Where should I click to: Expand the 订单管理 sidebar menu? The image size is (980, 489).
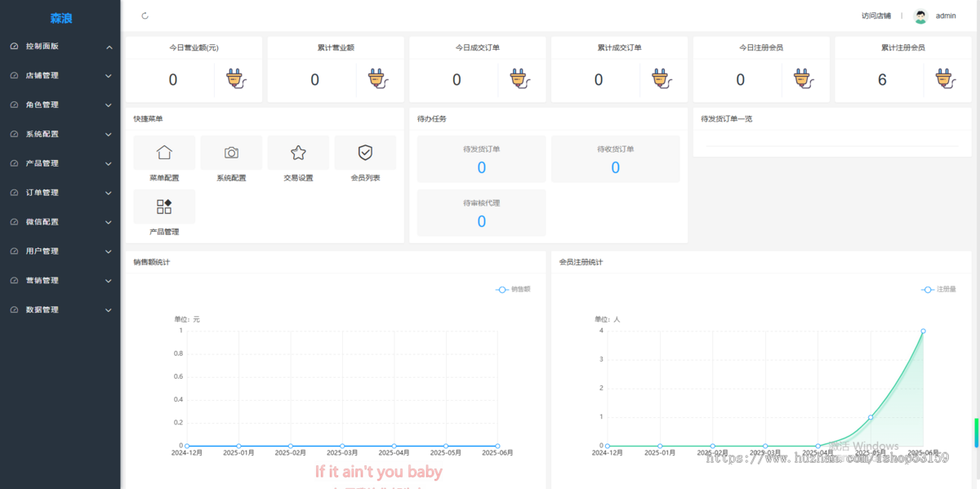coord(60,193)
